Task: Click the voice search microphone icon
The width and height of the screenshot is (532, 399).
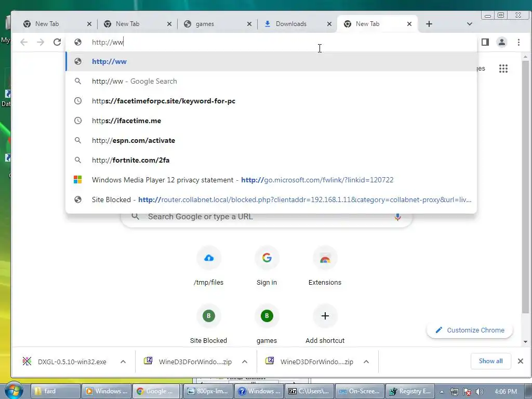Action: (397, 217)
